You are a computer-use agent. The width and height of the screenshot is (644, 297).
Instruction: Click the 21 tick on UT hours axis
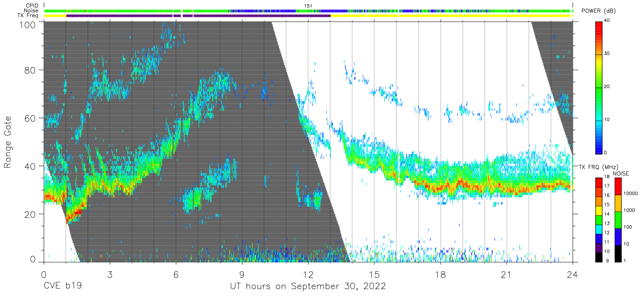(507, 274)
